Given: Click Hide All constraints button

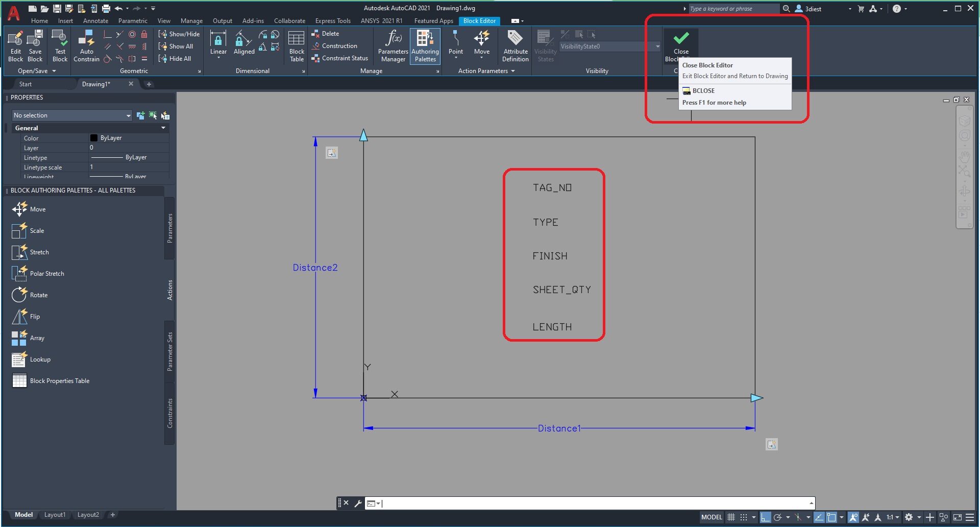Looking at the screenshot, I should (175, 59).
